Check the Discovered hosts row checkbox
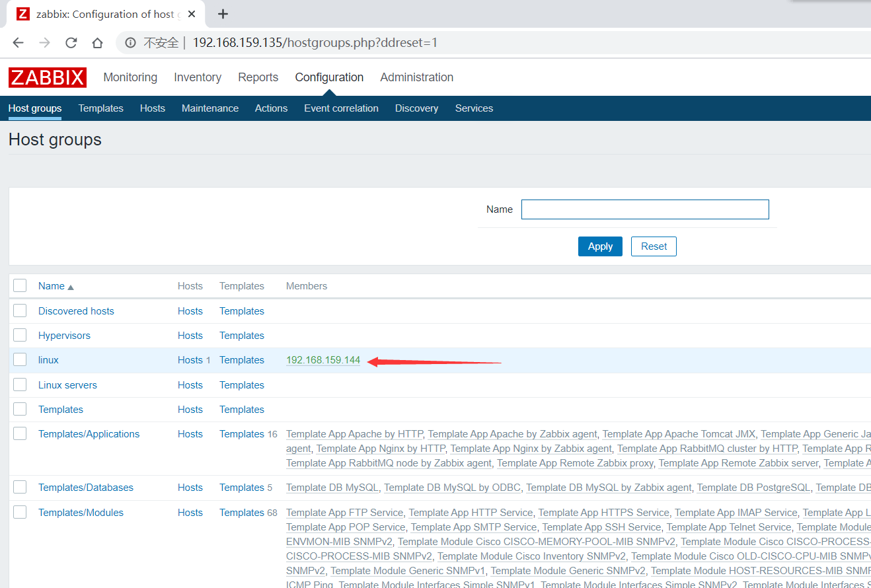Viewport: 871px width, 588px height. 20,311
